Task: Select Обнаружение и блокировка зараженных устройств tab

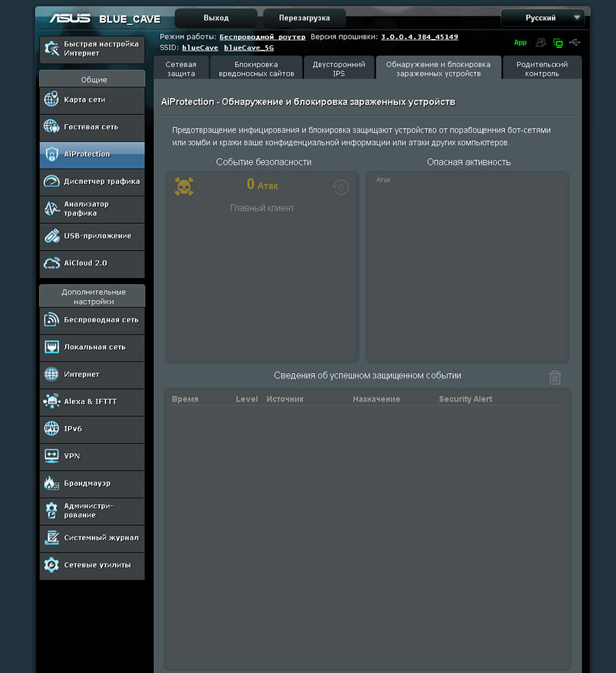Action: [x=439, y=68]
